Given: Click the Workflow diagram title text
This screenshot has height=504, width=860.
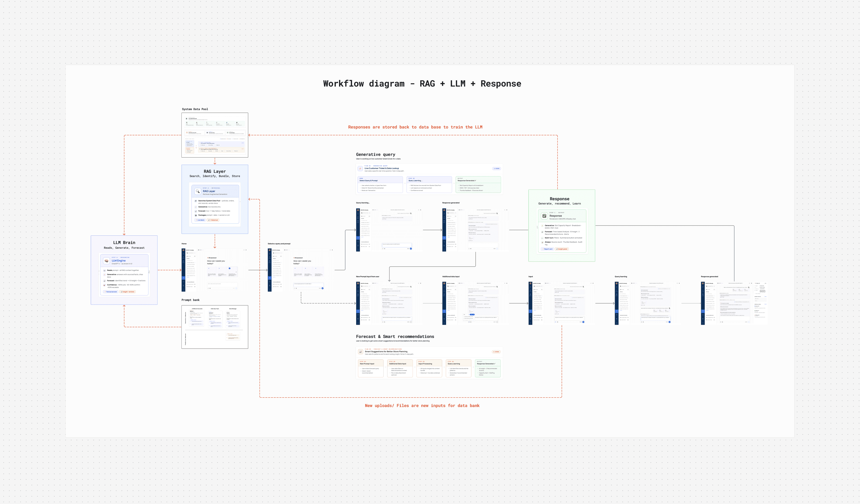Looking at the screenshot, I should pos(422,84).
